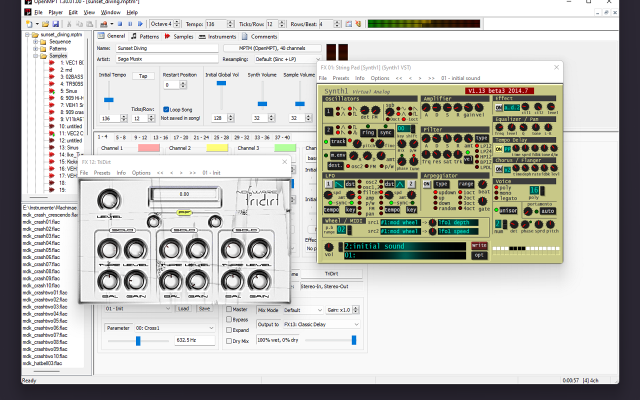The image size is (640, 400).
Task: Click TriDirt Level knob at top left
Action: 109,200
